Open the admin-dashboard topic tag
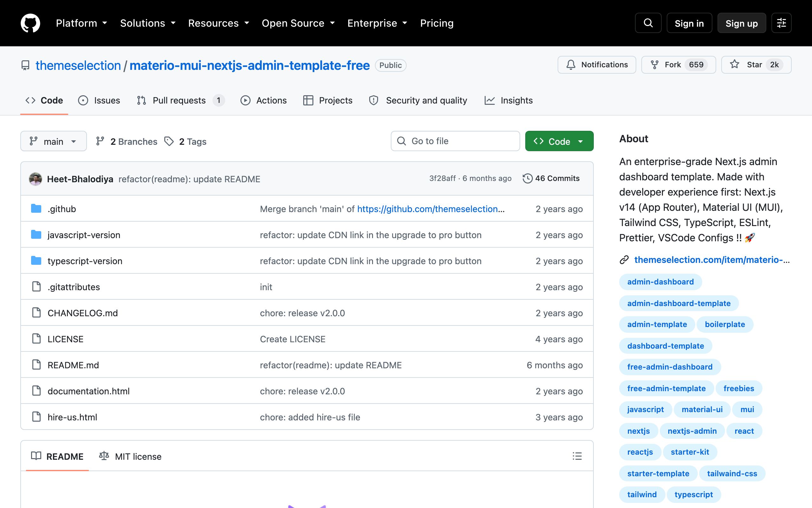812x508 pixels. point(660,282)
